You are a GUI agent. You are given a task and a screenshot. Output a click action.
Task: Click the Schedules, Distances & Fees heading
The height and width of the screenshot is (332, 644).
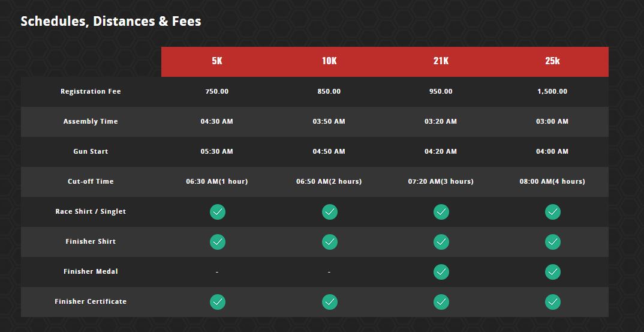coord(111,22)
